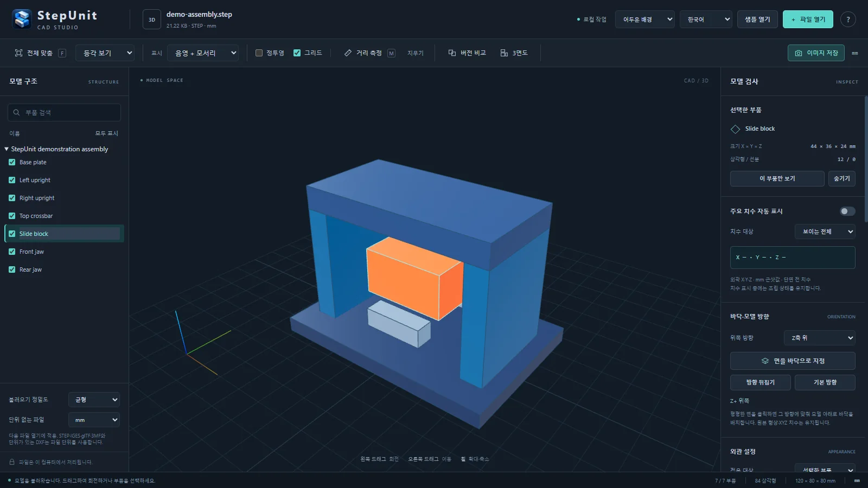The image size is (868, 488).
Task: Click the 지우기 clear measurement button
Action: [x=416, y=53]
